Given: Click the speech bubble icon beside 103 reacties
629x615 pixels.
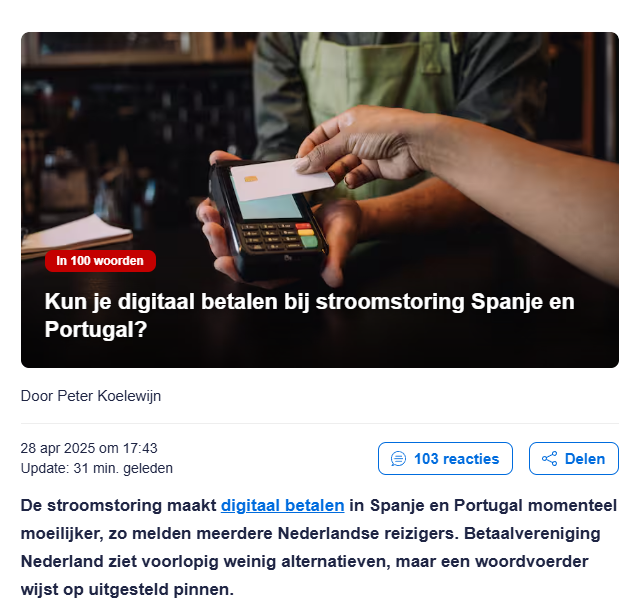Looking at the screenshot, I should [x=398, y=459].
